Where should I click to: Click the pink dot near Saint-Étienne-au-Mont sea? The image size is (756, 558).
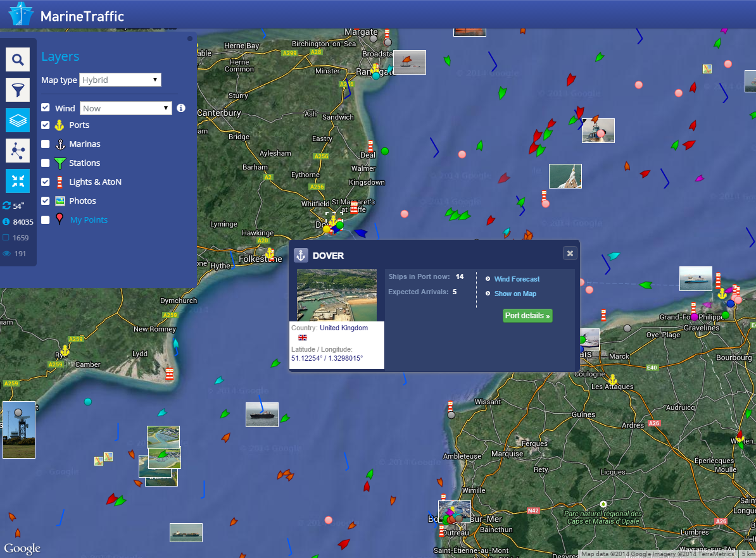coord(329,520)
